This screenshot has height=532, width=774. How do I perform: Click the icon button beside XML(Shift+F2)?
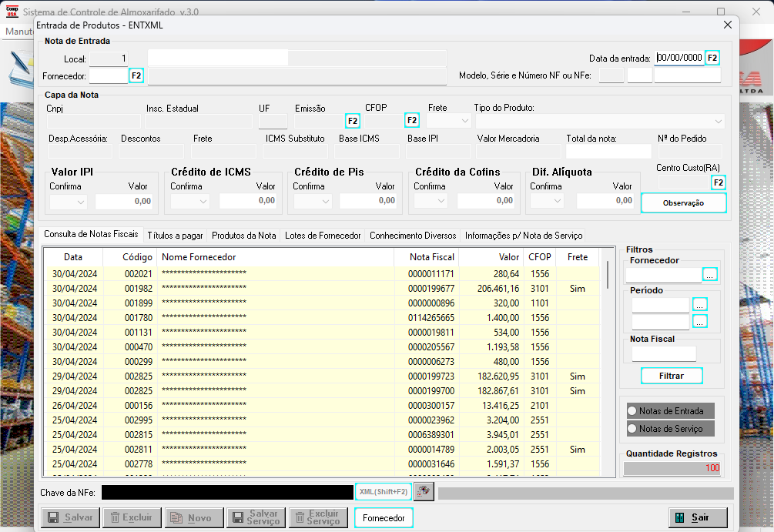tap(424, 491)
